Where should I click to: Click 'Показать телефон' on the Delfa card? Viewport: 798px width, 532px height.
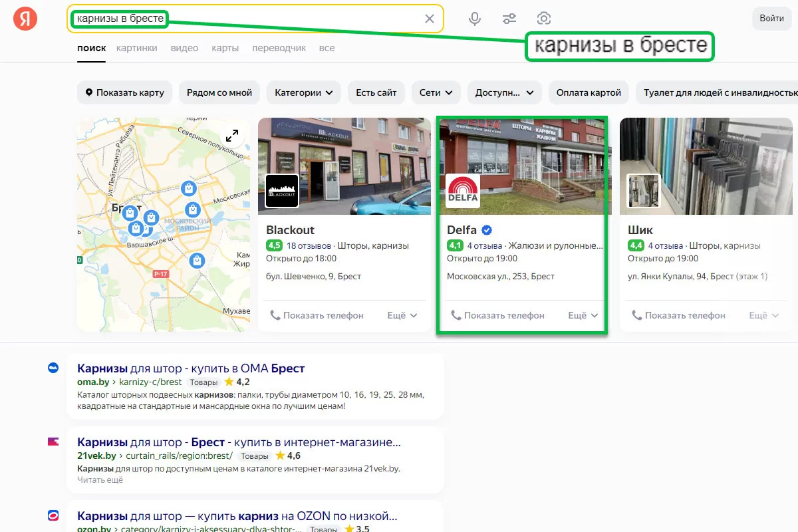coord(497,315)
